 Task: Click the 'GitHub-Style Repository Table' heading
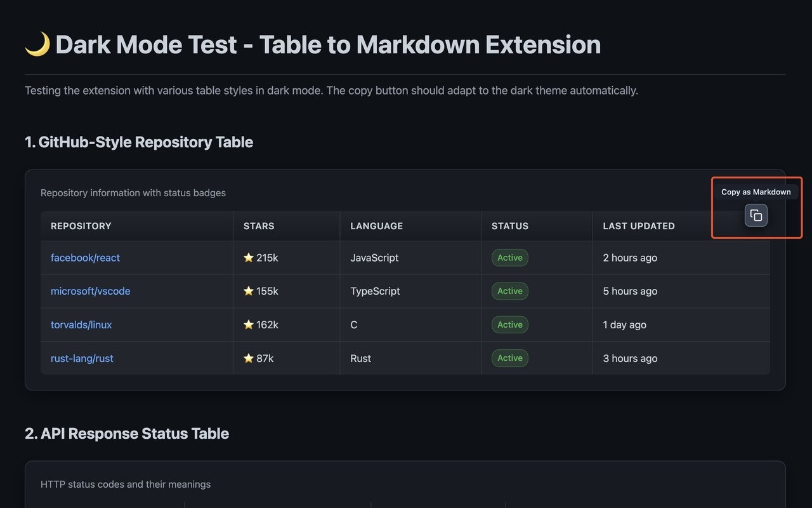click(139, 142)
